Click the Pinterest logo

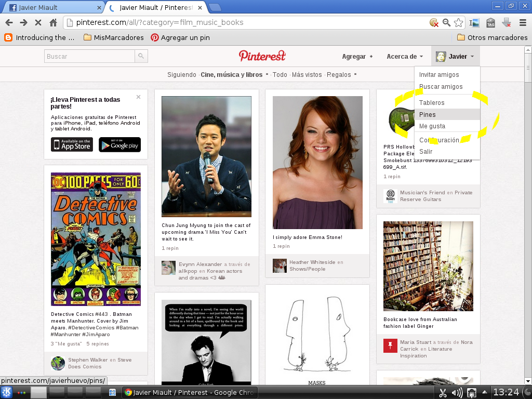[262, 56]
